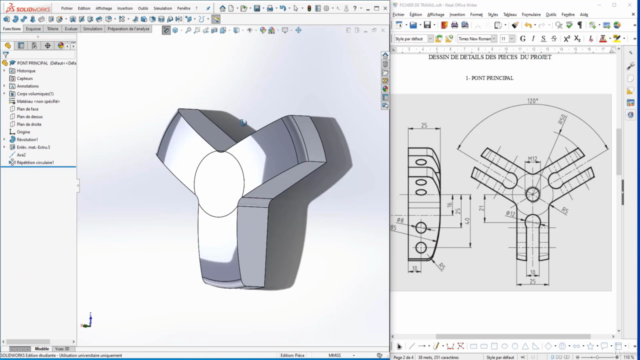Click the SolidWorks options gear icon
Viewport: 640px width, 360px height.
coord(326,8)
